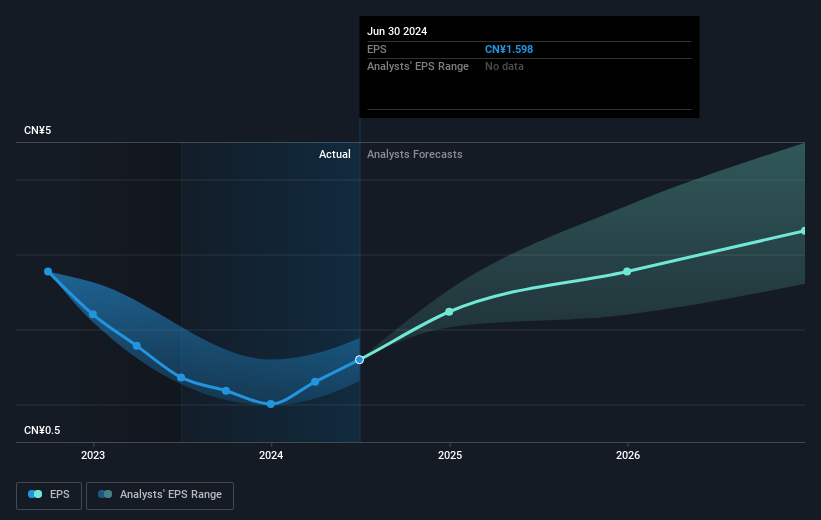Click the last forecast point at chart's right edge
The image size is (821, 520).
[804, 231]
